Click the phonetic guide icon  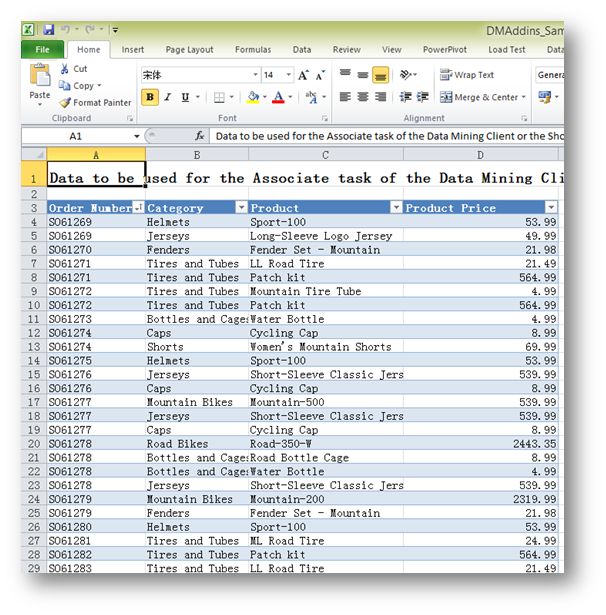[x=311, y=97]
